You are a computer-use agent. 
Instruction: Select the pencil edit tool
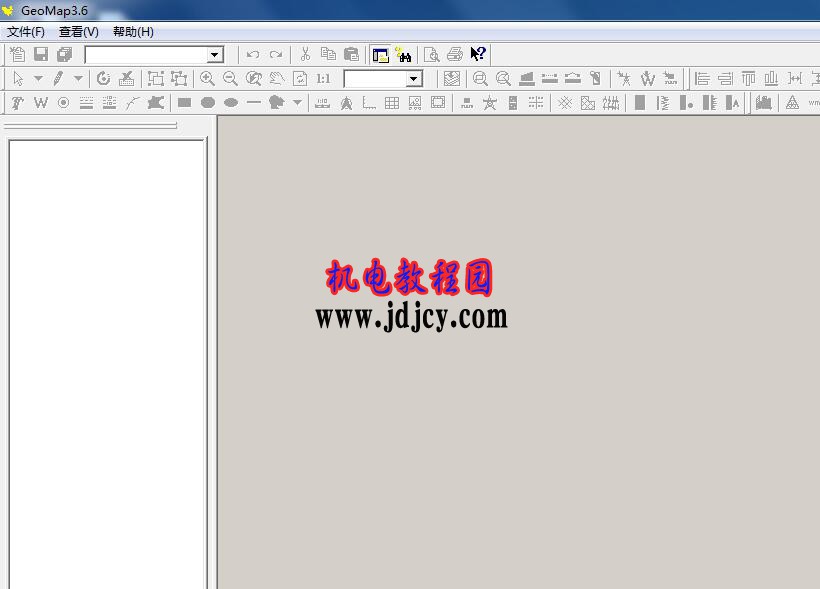[x=58, y=78]
